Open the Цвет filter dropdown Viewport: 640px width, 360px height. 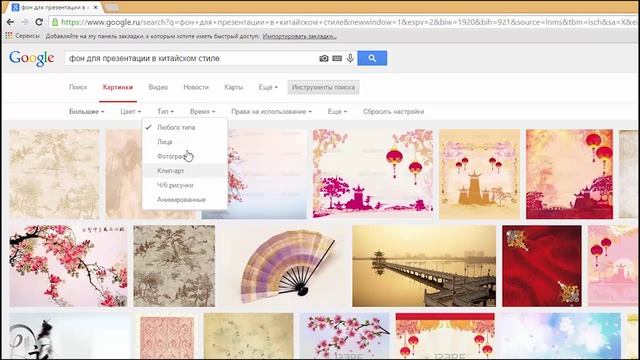(131, 111)
